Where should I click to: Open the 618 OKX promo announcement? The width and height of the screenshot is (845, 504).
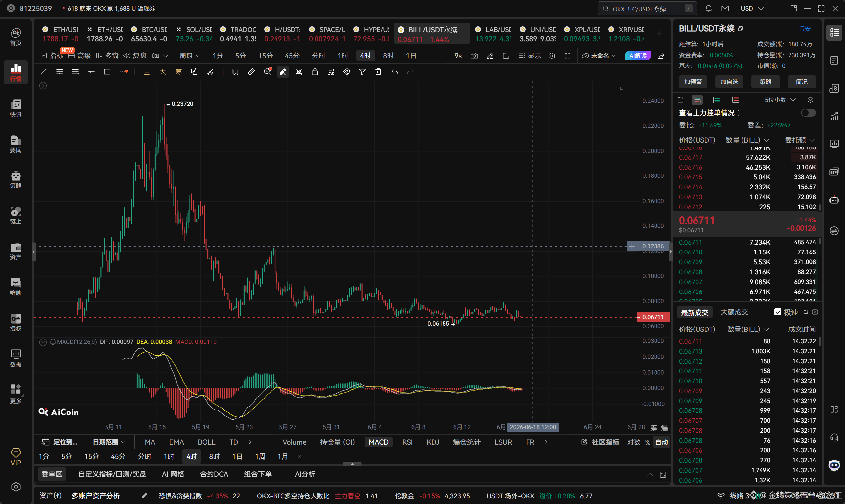[111, 9]
